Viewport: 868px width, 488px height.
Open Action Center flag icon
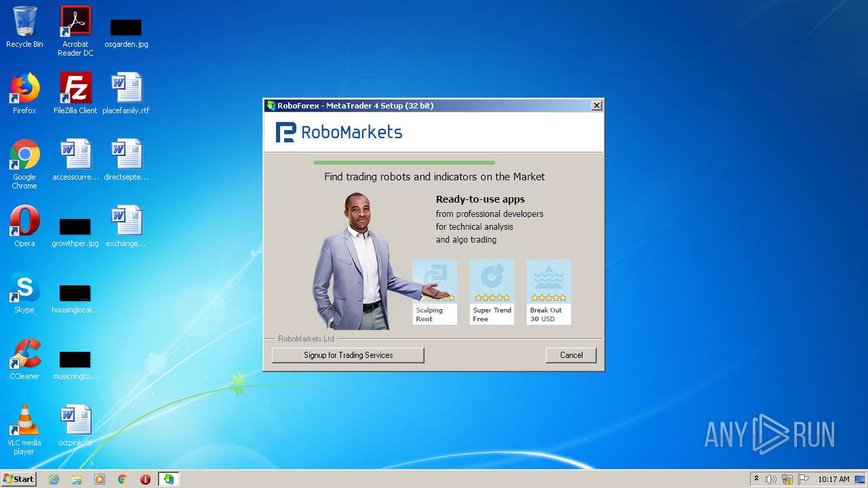click(804, 479)
